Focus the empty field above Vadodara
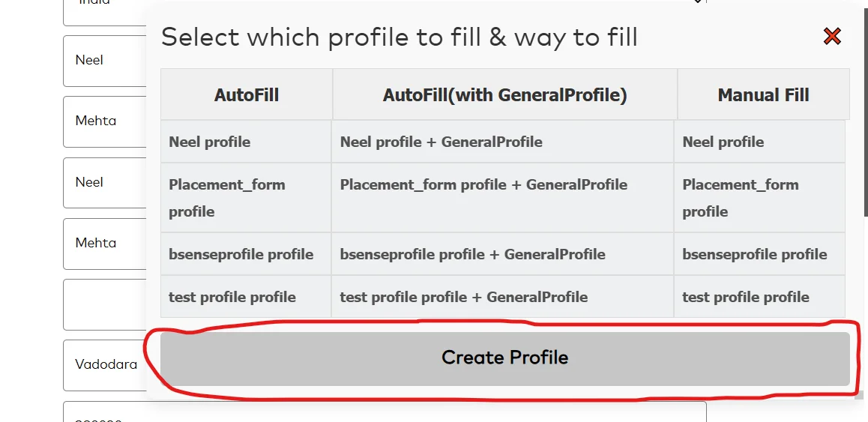Viewport: 868px width, 422px height. point(103,304)
